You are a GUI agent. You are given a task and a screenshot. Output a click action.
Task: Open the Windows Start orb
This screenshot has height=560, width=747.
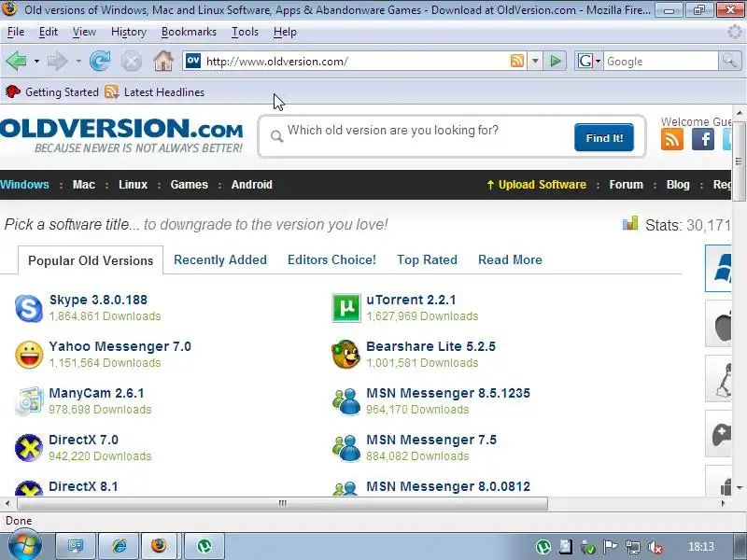(25, 546)
